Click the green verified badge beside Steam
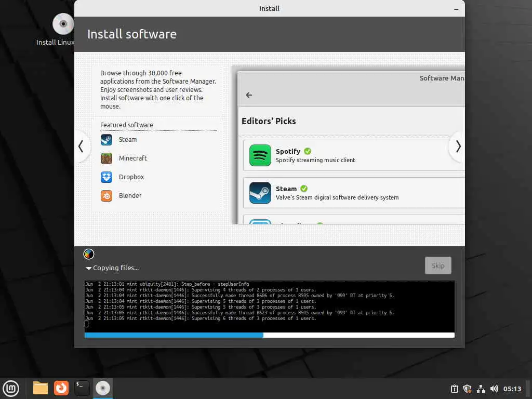Viewport: 532px width, 399px height. tap(304, 189)
